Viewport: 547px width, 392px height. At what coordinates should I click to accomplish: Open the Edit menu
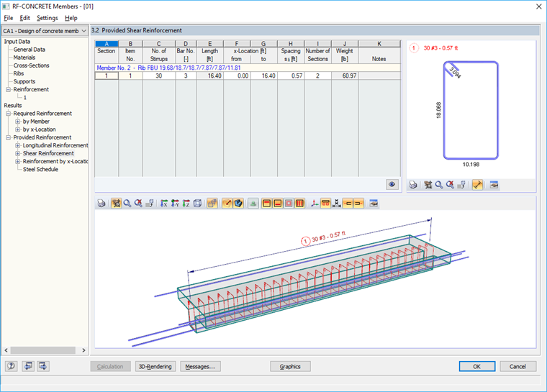(24, 18)
